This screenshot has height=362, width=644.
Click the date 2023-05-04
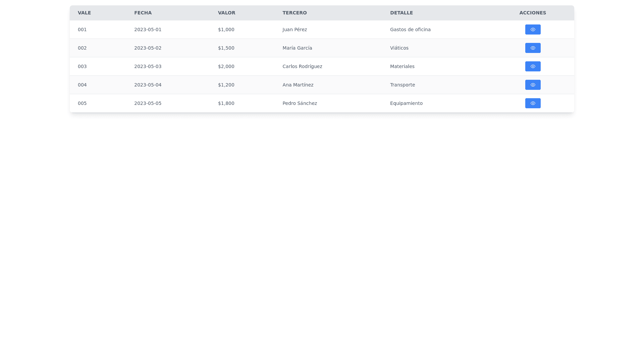coord(148,85)
